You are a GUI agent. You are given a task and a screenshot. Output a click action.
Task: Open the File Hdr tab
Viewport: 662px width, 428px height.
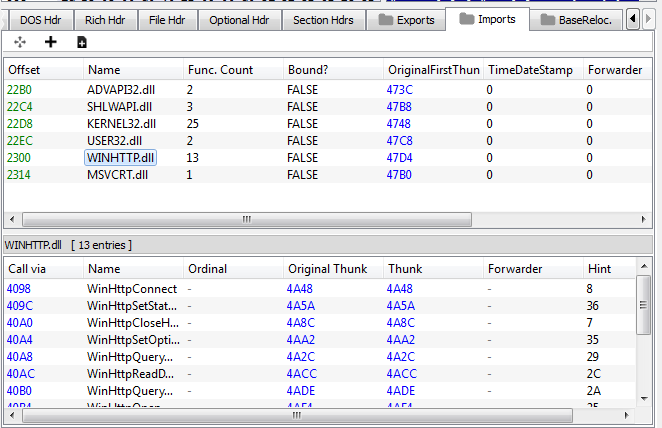(167, 20)
